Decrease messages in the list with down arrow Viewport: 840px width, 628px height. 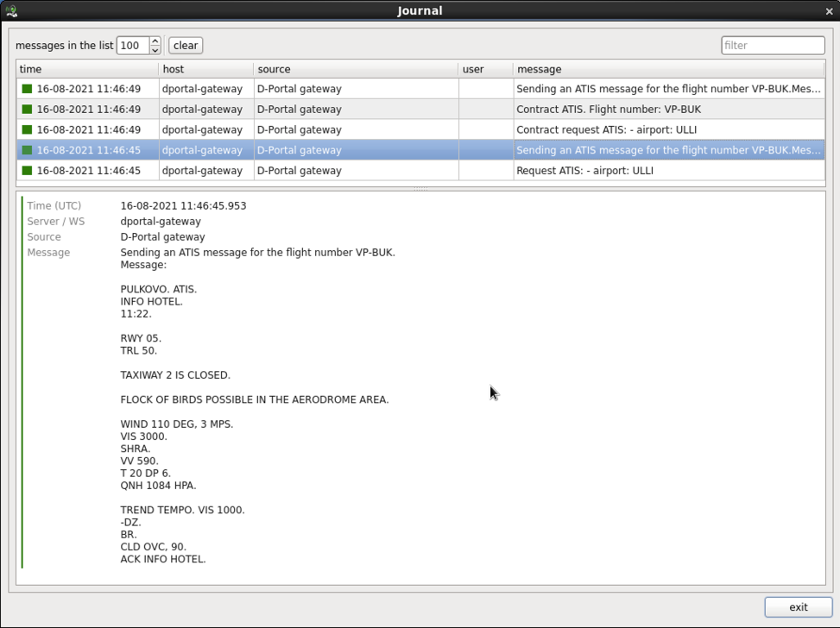coord(155,50)
